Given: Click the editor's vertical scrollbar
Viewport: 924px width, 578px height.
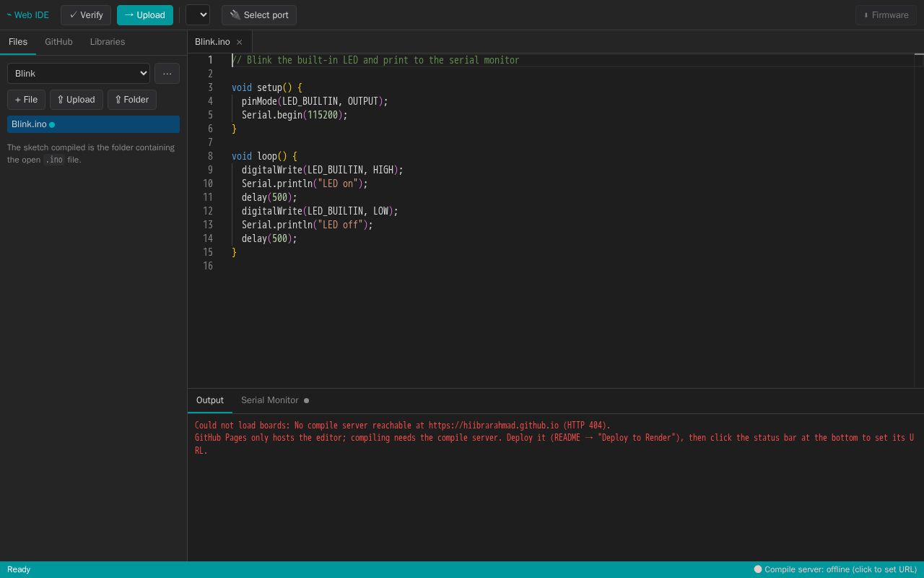Looking at the screenshot, I should 919,221.
